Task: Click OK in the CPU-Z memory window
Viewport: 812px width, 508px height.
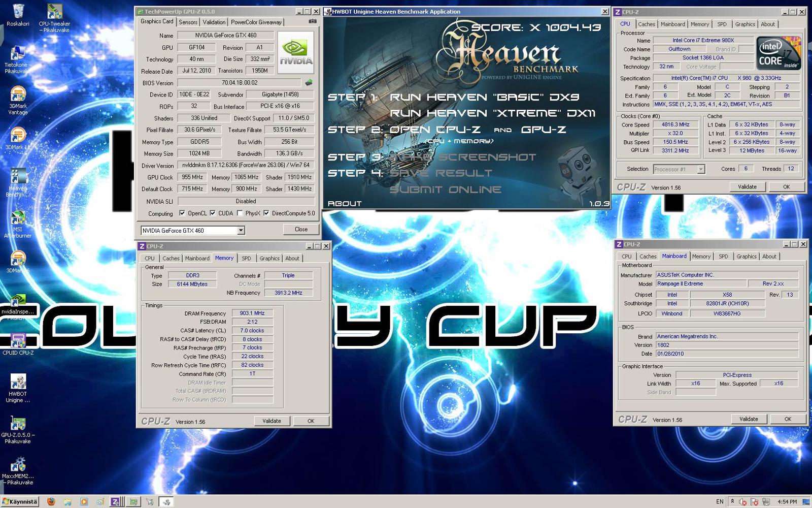Action: 311,421
